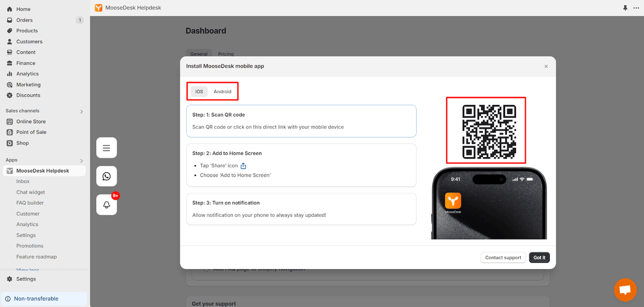This screenshot has height=307, width=644.
Task: Open Settings under MooseDesk Helpdesk
Action: click(26, 235)
